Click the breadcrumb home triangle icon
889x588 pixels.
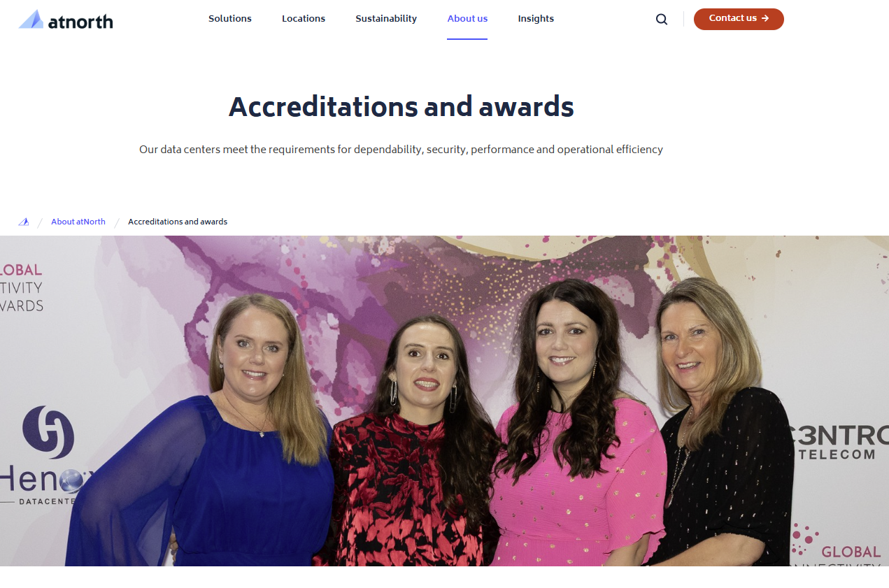pyautogui.click(x=24, y=222)
